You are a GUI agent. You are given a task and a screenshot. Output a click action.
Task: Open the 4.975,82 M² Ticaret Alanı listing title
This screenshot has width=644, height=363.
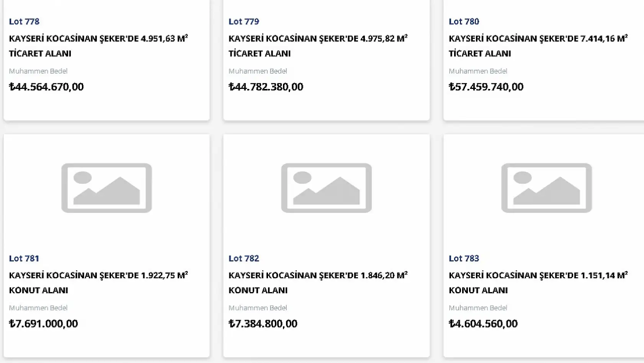point(318,46)
